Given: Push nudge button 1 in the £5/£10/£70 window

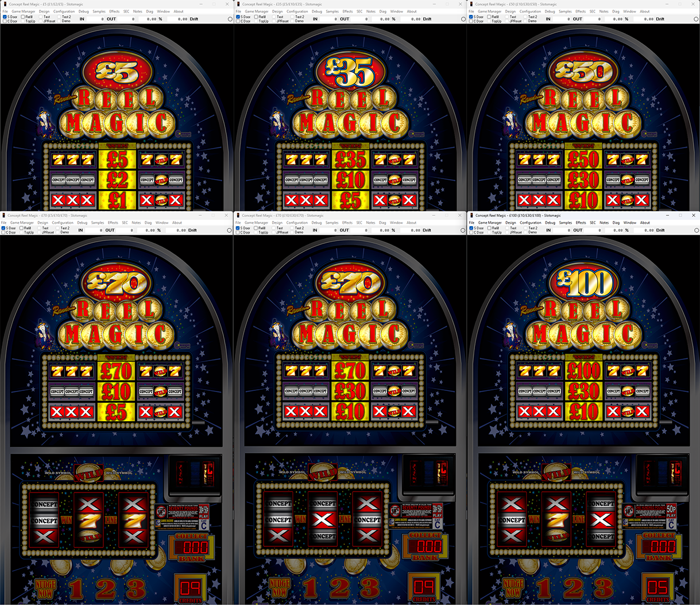Looking at the screenshot, I should pyautogui.click(x=75, y=588).
